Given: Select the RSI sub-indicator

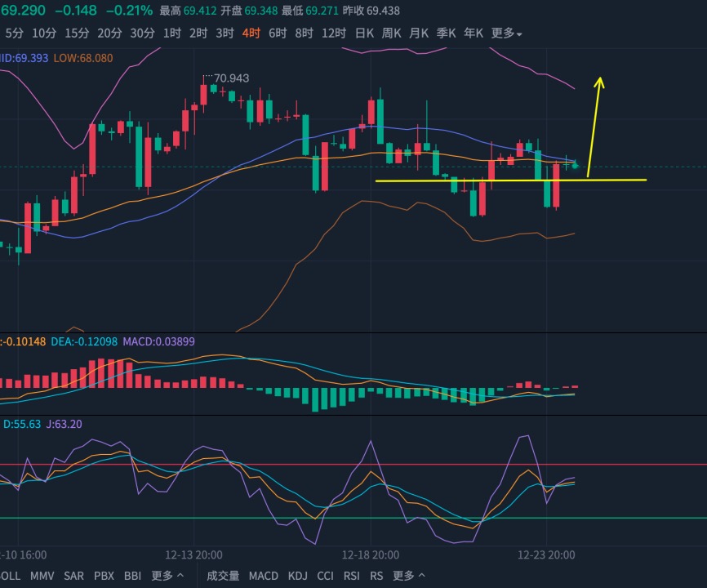Looking at the screenshot, I should [x=352, y=576].
